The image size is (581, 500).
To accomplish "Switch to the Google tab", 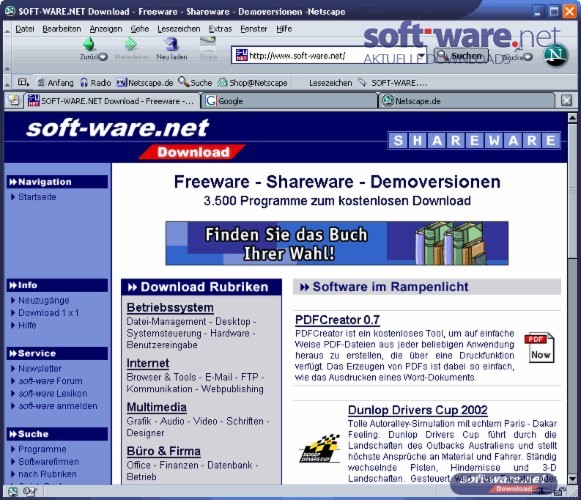I will [x=289, y=101].
